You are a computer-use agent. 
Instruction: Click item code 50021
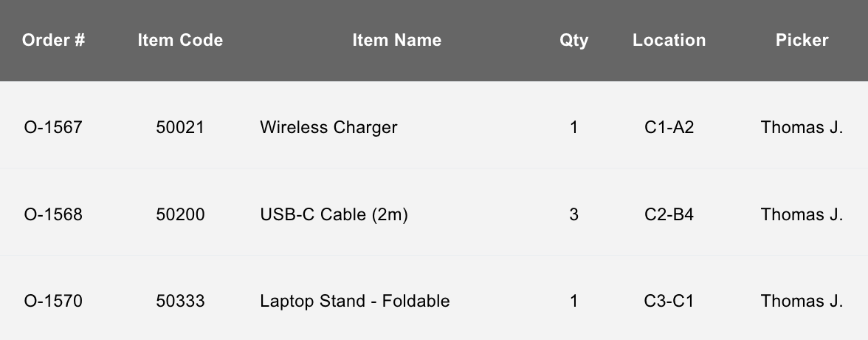180,127
